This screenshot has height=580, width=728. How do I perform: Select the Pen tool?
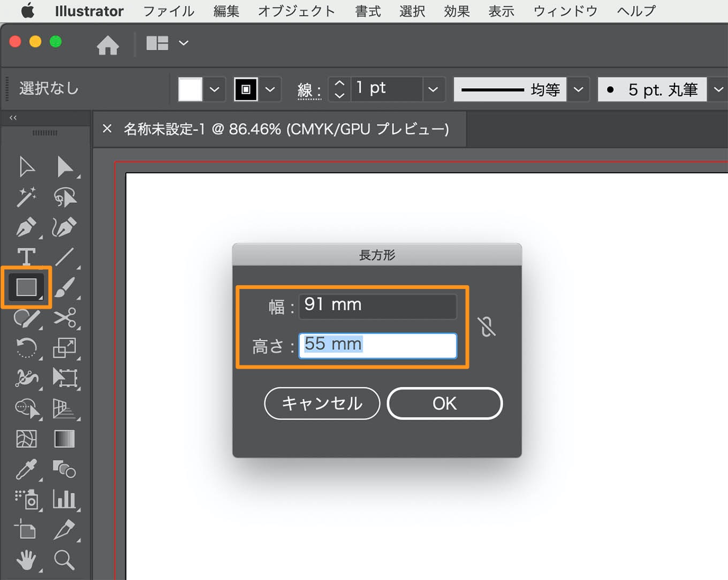click(27, 227)
